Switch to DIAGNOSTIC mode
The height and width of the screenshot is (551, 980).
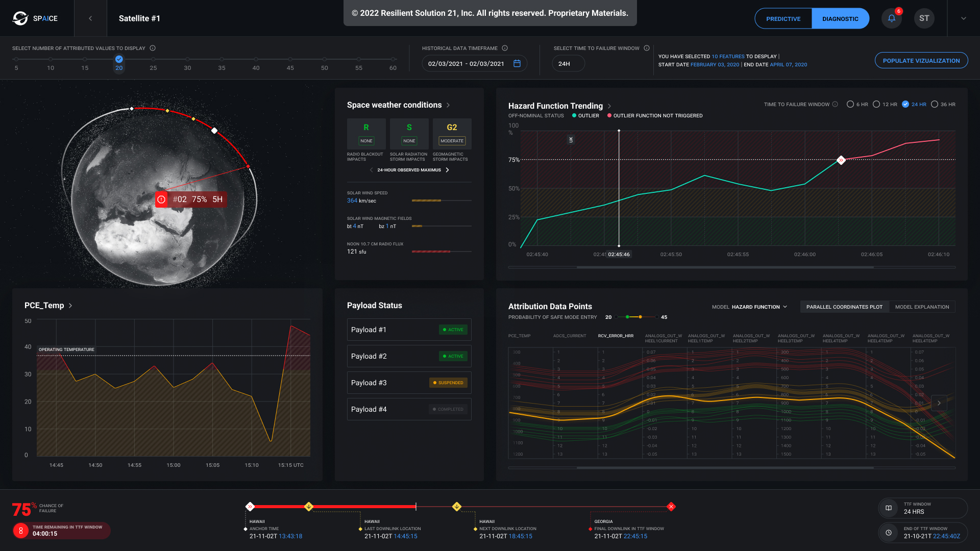pyautogui.click(x=840, y=18)
